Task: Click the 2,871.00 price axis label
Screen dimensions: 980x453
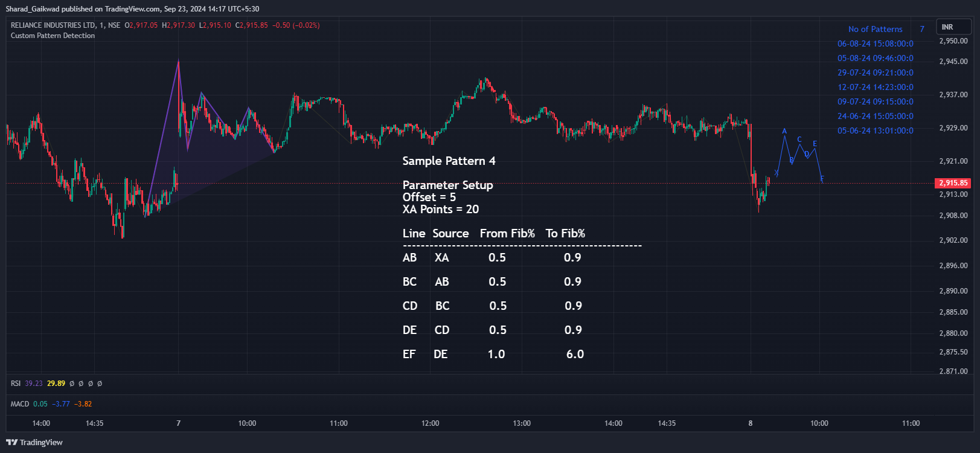Action: coord(953,371)
